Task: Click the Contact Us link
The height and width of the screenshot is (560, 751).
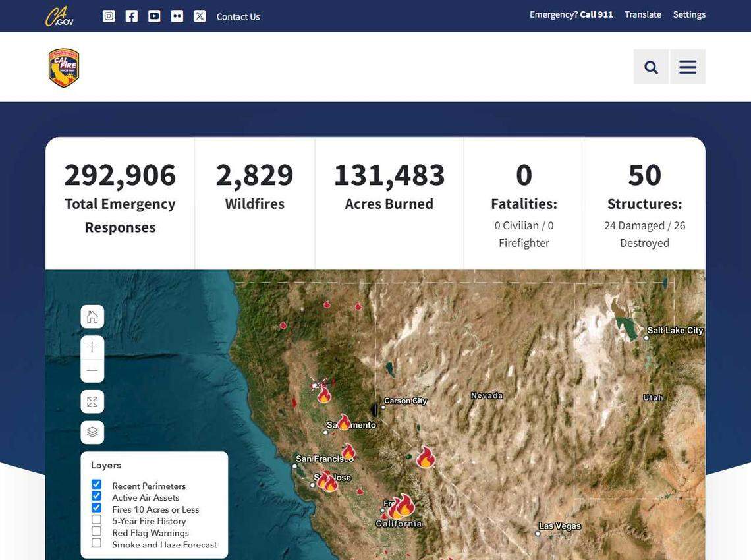Action: [237, 16]
